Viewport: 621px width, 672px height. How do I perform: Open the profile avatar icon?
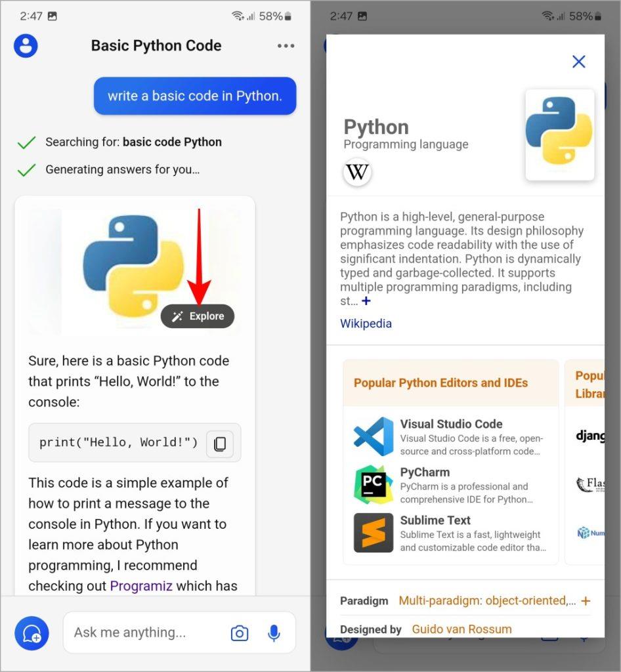click(26, 46)
